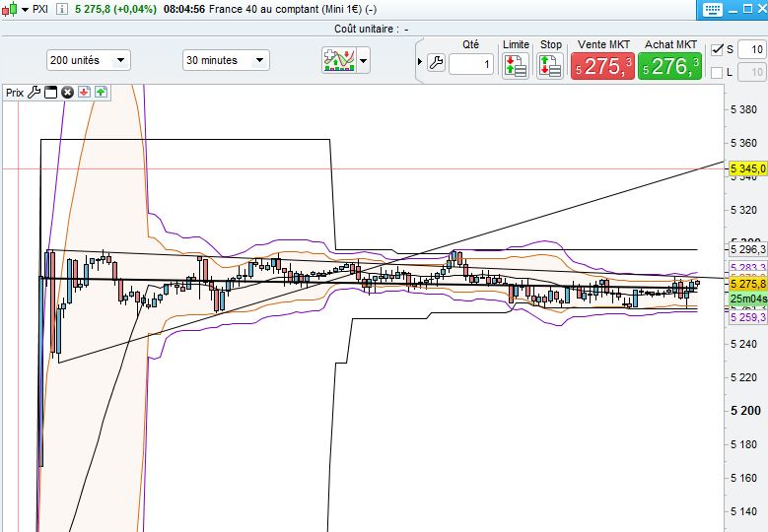The image size is (768, 532).
Task: Expand arrow next to indicators icon
Action: tap(364, 61)
